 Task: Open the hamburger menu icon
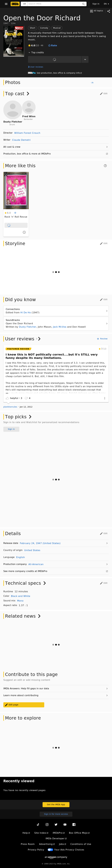pyautogui.click(x=6, y=4)
